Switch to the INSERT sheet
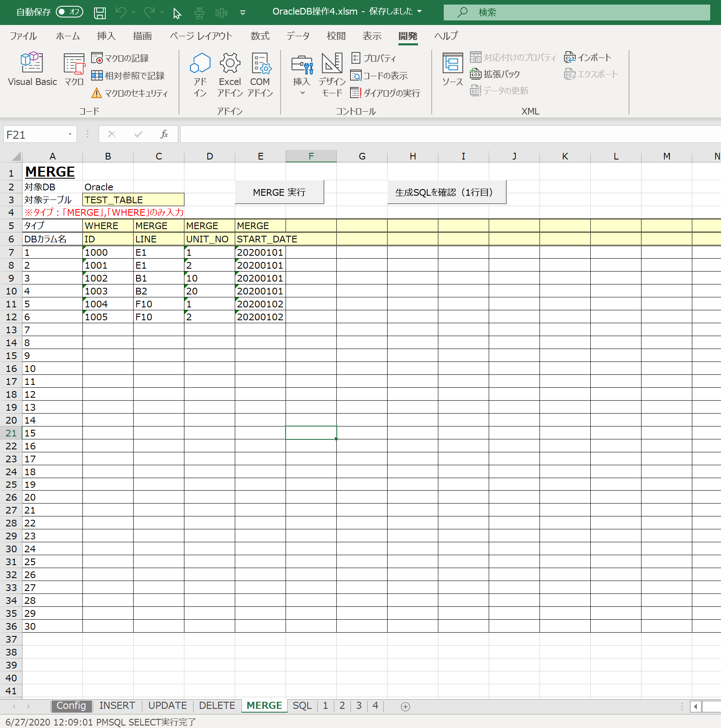 [x=117, y=706]
